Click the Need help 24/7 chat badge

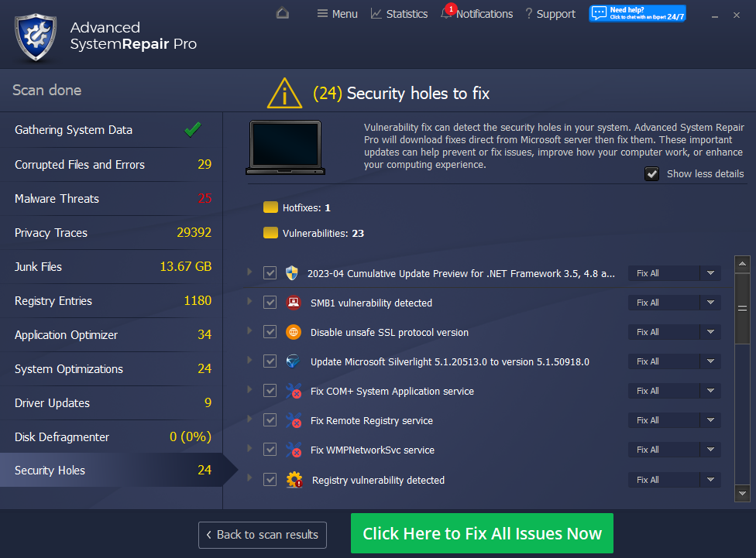tap(637, 13)
